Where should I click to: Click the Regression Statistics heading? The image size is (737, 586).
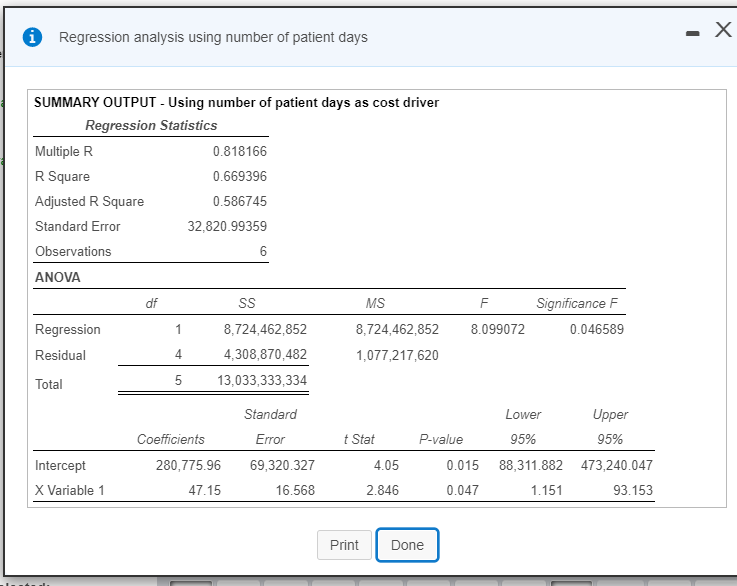[151, 125]
